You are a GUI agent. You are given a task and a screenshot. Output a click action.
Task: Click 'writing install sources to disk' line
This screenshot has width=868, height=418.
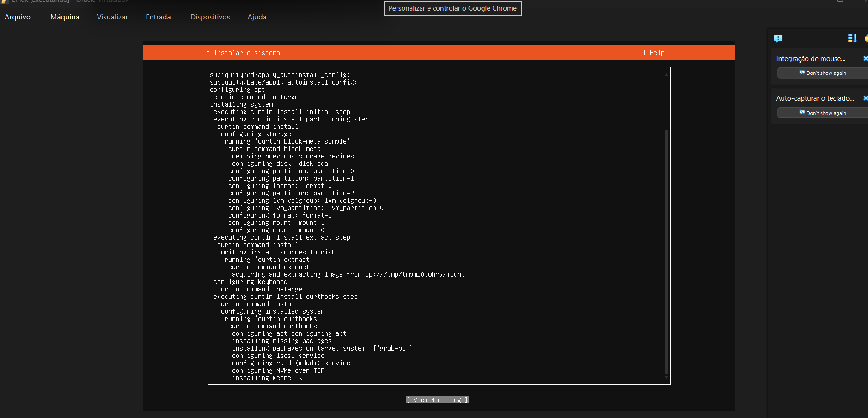tap(278, 252)
